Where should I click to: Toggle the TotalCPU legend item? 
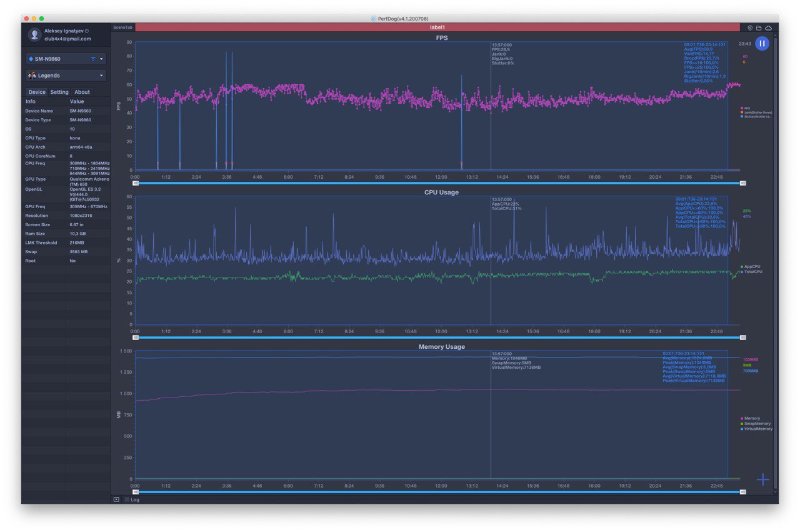click(x=751, y=272)
